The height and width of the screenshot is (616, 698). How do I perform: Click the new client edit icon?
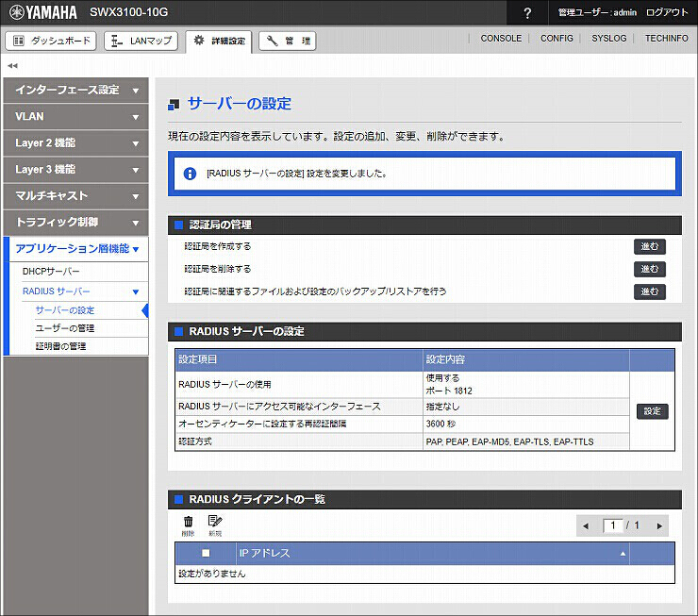coord(215,525)
